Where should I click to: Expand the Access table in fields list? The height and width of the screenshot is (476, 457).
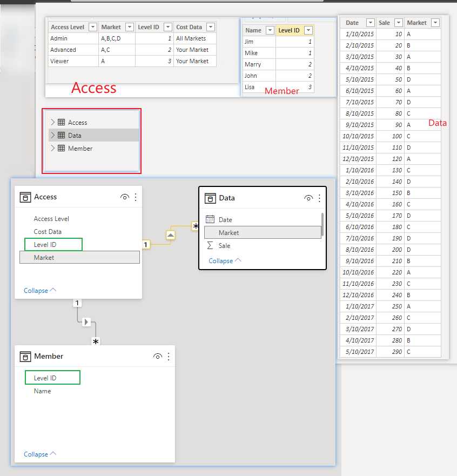click(53, 122)
